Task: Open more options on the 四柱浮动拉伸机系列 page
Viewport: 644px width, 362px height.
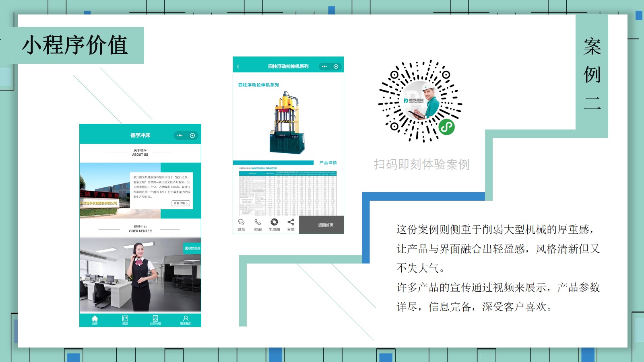Action: click(x=324, y=66)
